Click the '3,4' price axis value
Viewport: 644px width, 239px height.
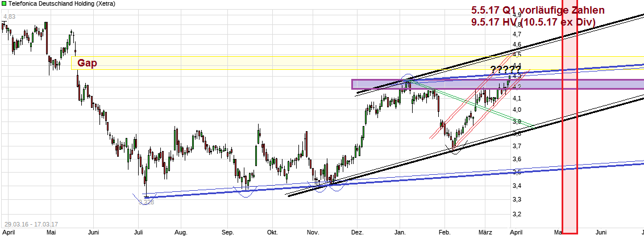(517, 186)
